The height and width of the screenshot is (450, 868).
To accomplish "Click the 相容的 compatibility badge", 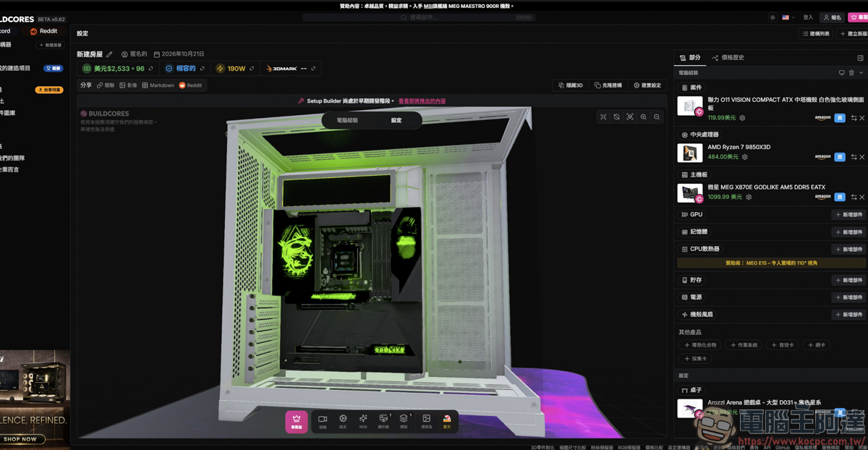I will tap(184, 69).
